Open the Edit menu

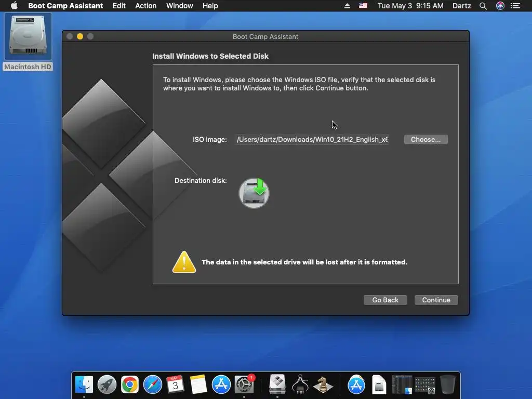119,6
